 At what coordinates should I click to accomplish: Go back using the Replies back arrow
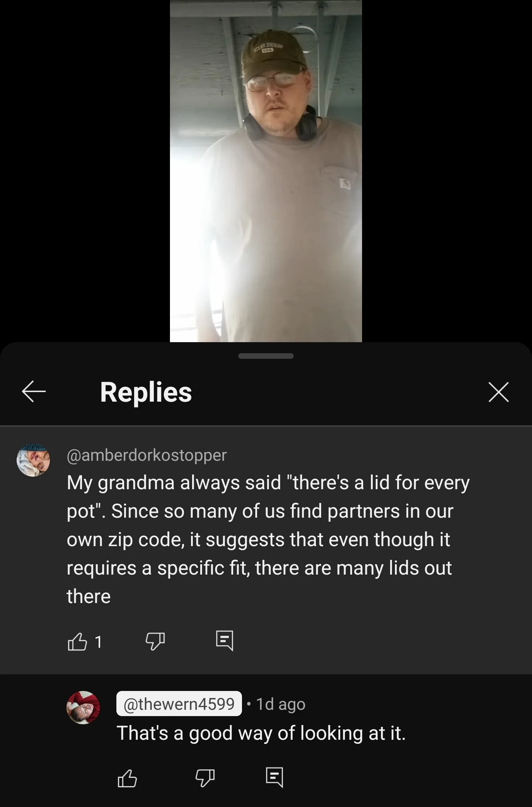34,391
